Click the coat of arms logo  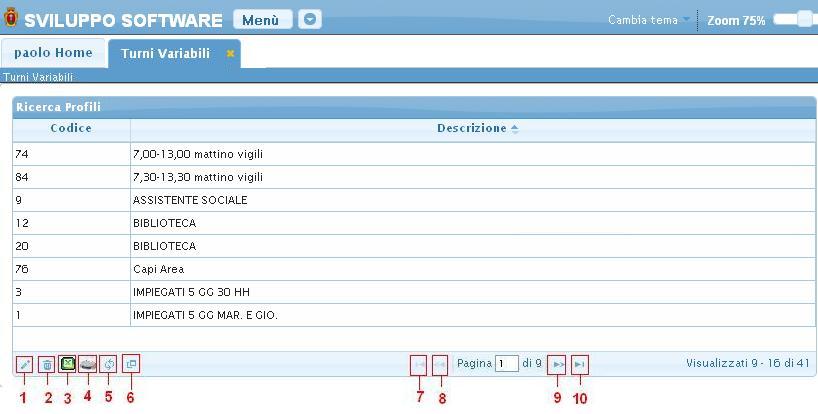click(11, 19)
